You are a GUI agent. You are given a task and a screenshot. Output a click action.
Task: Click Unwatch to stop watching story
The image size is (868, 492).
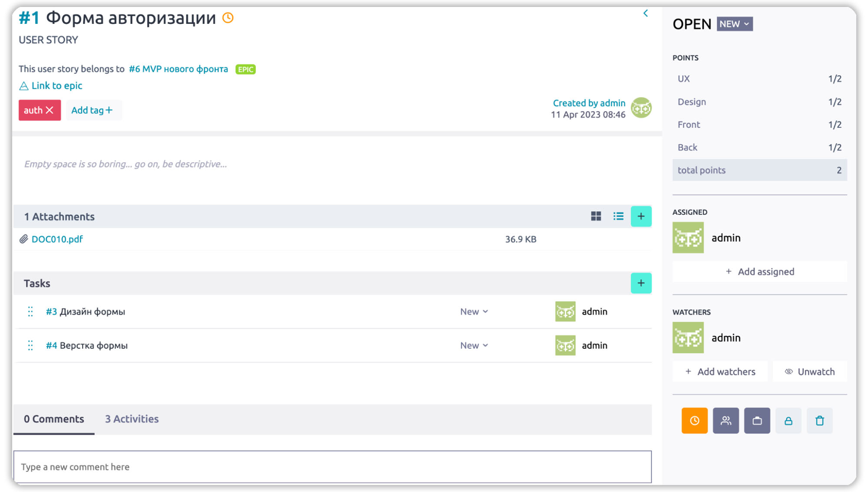[x=809, y=372]
